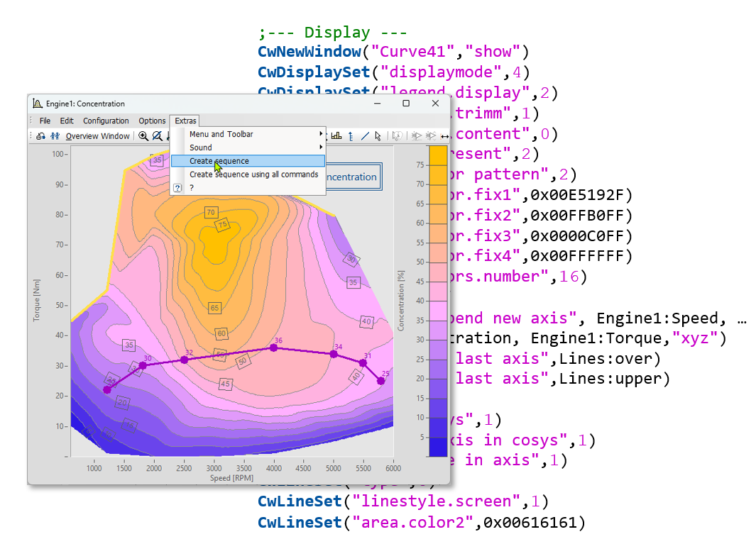Click the 100 tick label on Torque axis

pos(58,154)
